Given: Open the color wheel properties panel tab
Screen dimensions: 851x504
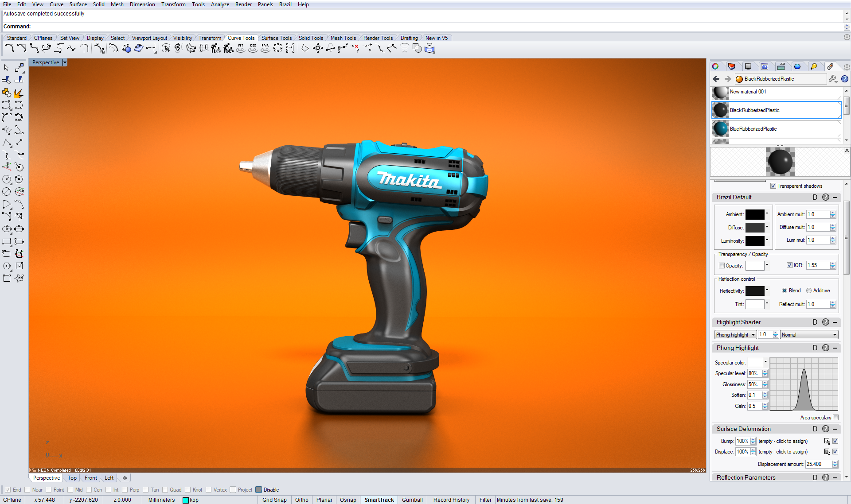Looking at the screenshot, I should (x=715, y=66).
